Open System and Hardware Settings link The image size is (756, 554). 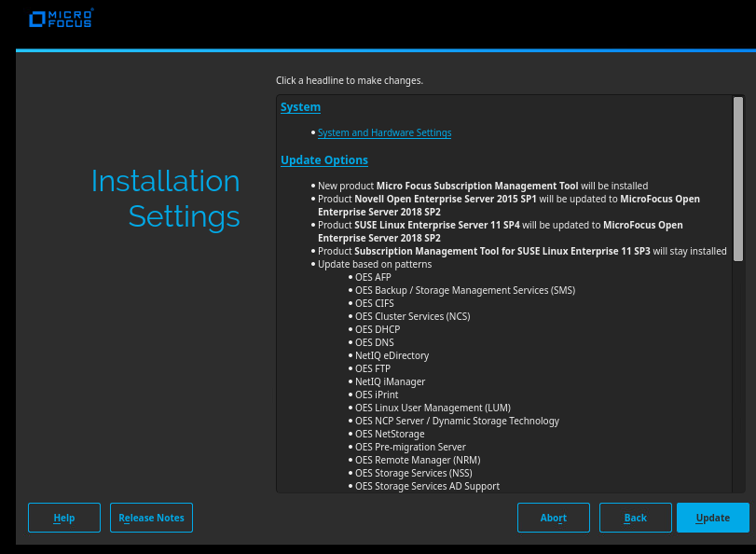click(384, 133)
